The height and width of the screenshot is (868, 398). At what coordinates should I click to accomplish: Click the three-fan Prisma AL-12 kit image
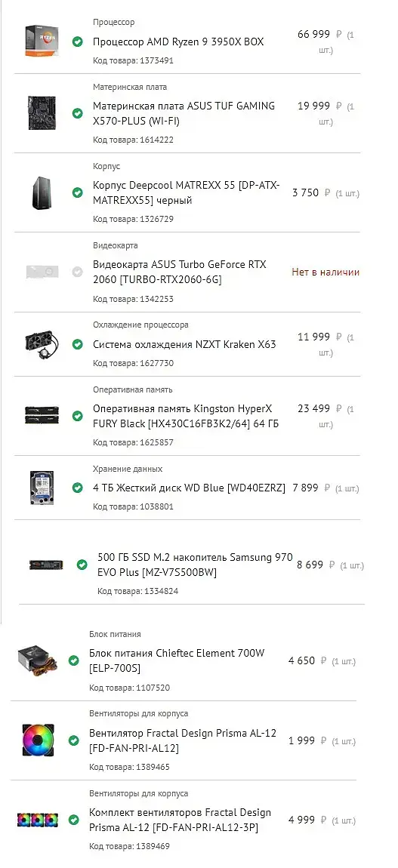coord(39,819)
